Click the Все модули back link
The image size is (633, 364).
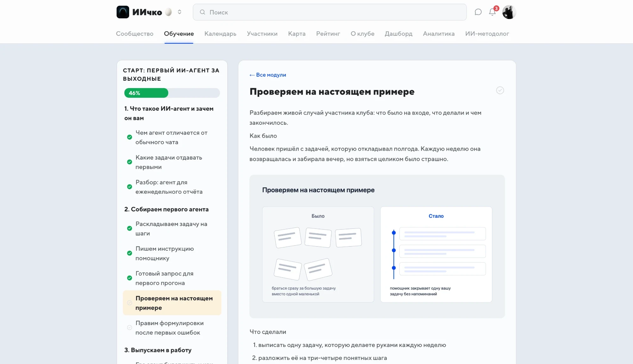(268, 75)
